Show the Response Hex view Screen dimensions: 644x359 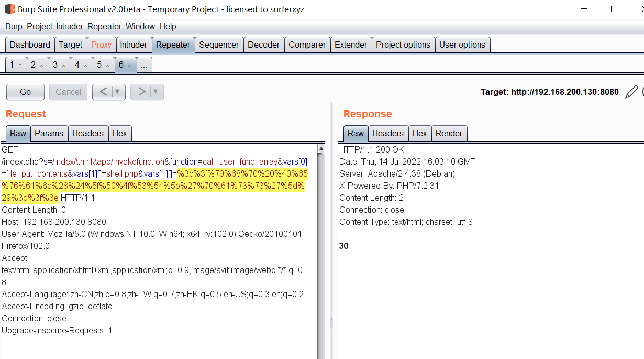[420, 133]
